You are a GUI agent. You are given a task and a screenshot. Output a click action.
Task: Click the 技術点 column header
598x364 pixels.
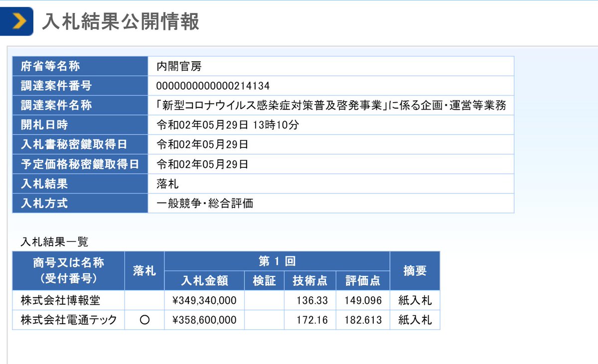tap(310, 280)
